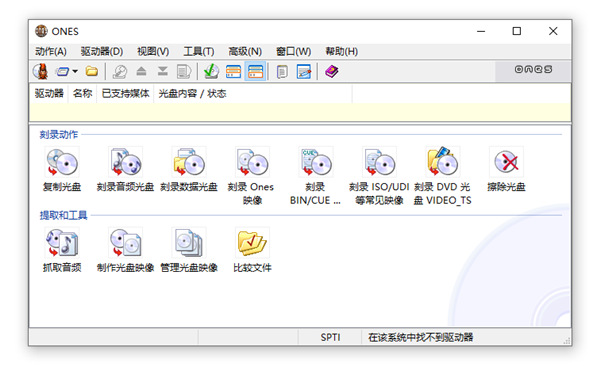Click the ONES mascot disc toolbar icon
Viewport: 600px width, 366px height.
click(x=41, y=71)
